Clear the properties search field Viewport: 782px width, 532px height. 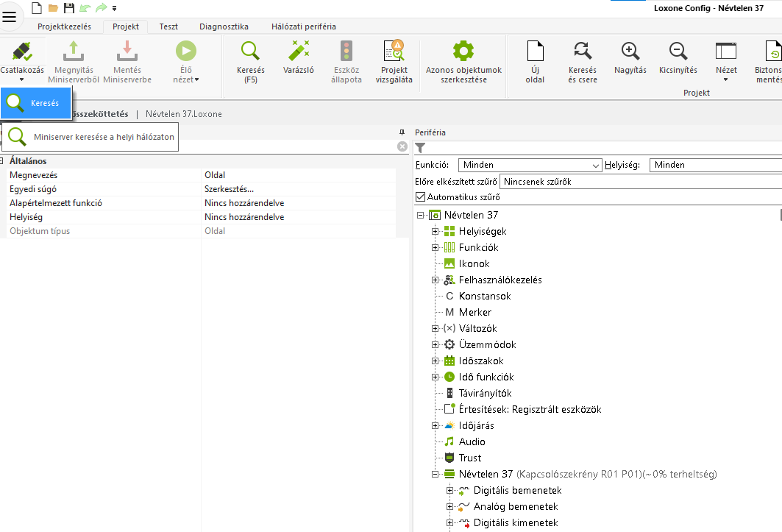(x=402, y=146)
